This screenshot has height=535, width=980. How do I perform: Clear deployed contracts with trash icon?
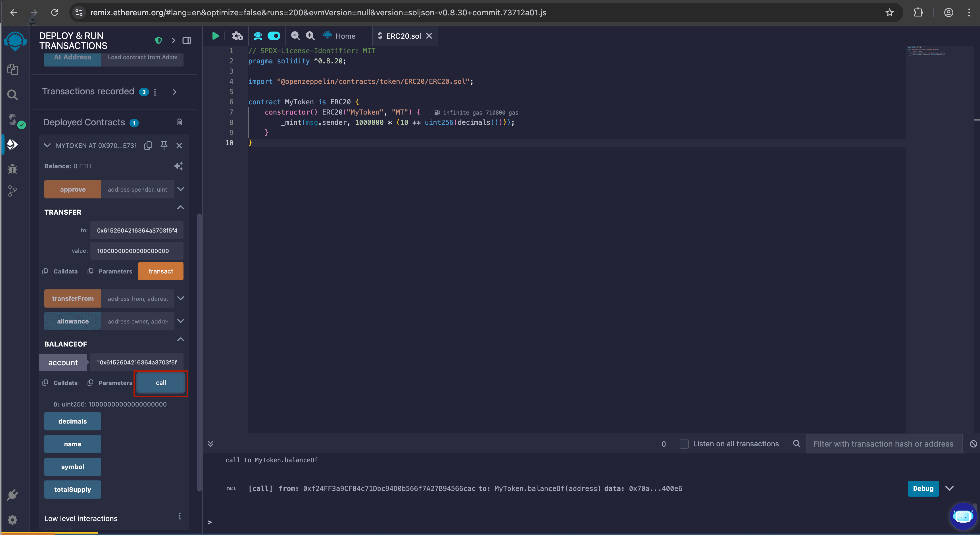click(x=179, y=122)
